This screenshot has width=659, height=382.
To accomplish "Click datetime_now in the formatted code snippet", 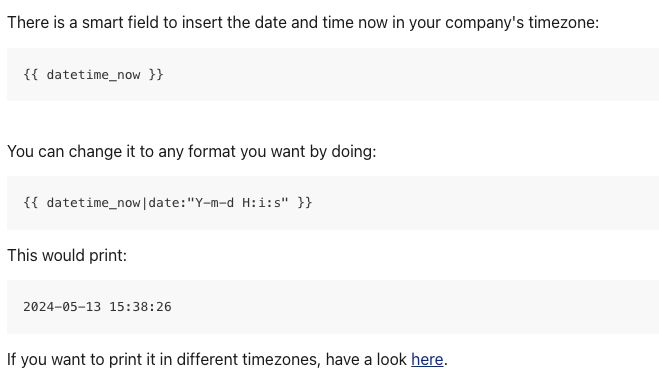I will 93,203.
